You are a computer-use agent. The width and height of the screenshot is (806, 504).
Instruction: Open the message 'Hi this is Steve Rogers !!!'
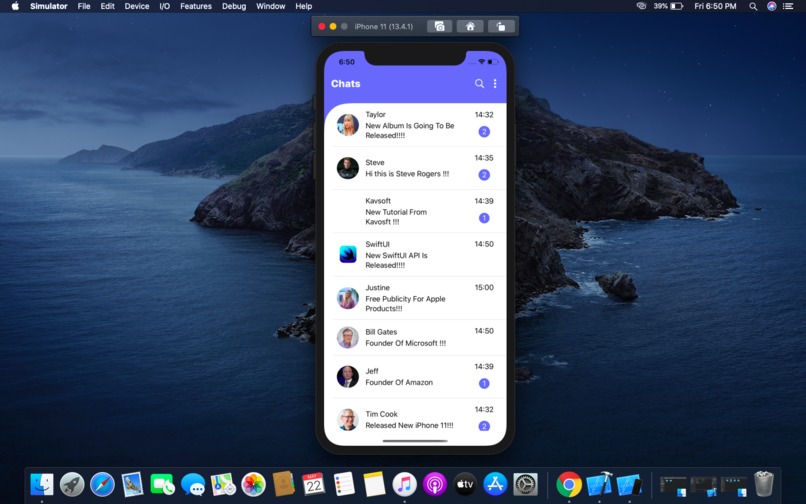(407, 174)
